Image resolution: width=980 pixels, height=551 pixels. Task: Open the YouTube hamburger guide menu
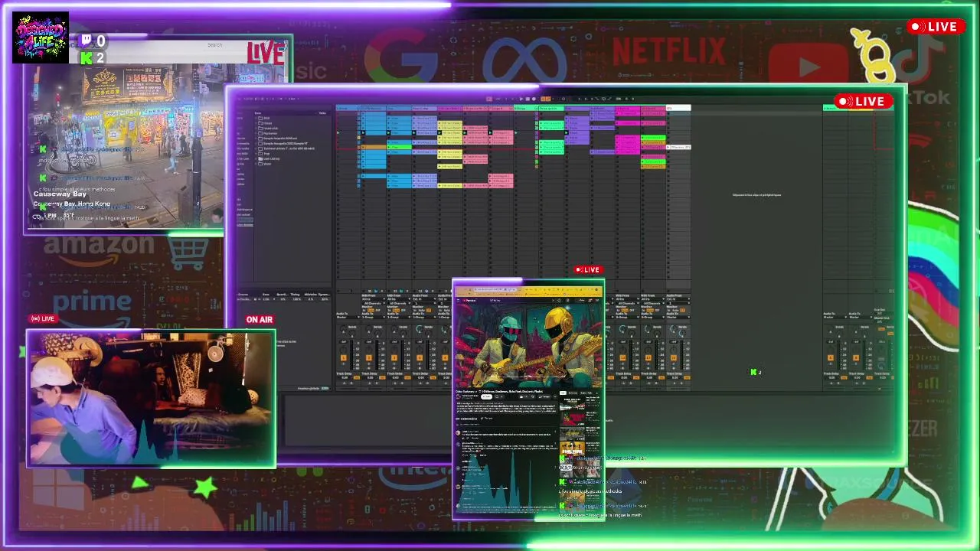point(458,300)
